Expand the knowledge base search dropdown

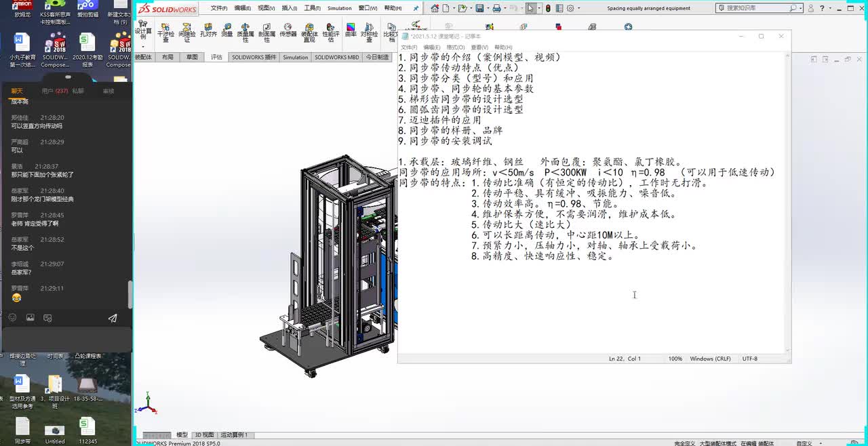(x=801, y=8)
